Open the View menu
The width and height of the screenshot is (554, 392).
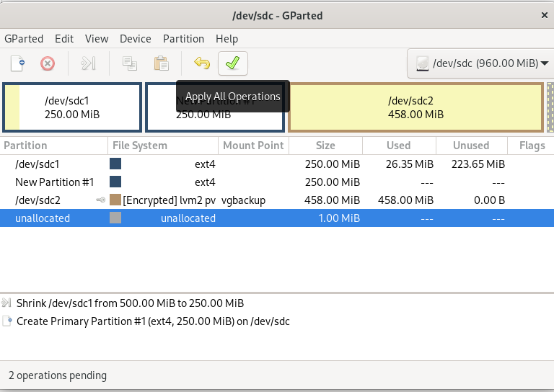coord(97,39)
